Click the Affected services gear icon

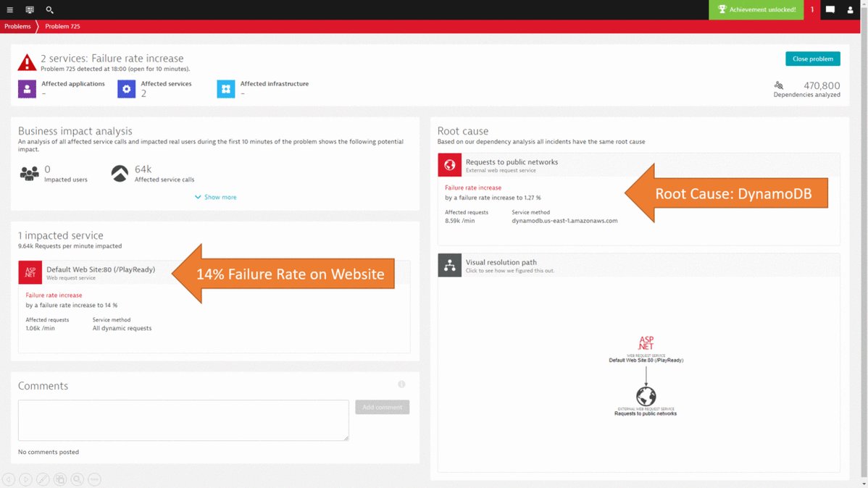coord(126,88)
